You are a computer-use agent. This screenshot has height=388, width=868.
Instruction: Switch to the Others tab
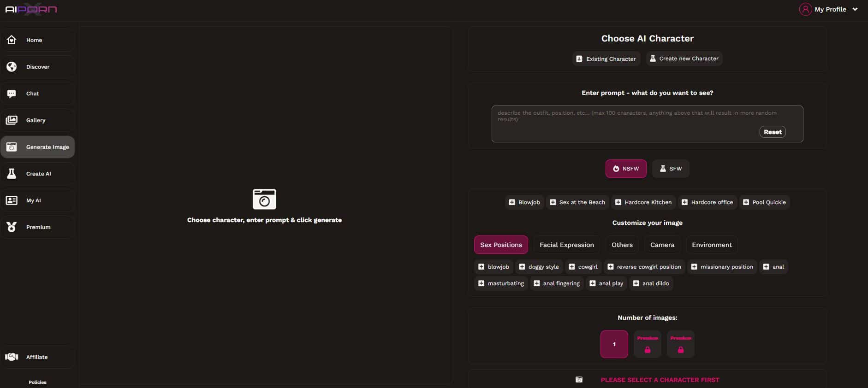click(x=622, y=245)
